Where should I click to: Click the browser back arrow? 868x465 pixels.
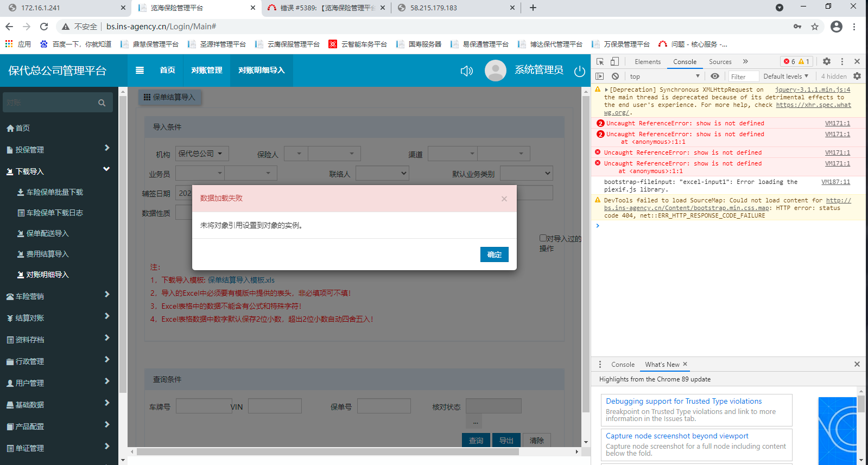point(9,27)
